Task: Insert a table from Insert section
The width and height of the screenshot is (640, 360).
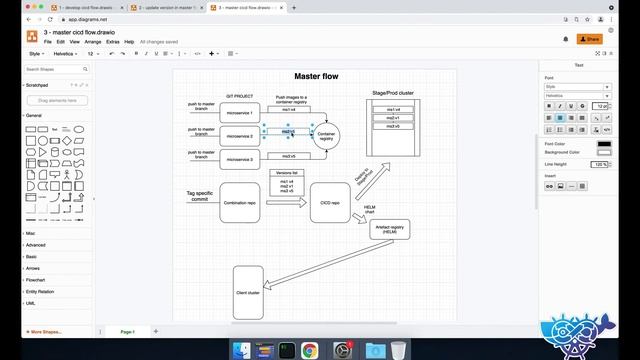Action: tap(582, 186)
